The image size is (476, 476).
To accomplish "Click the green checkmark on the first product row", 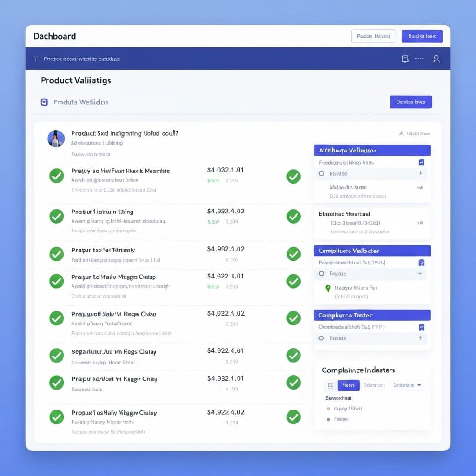I will pyautogui.click(x=56, y=176).
